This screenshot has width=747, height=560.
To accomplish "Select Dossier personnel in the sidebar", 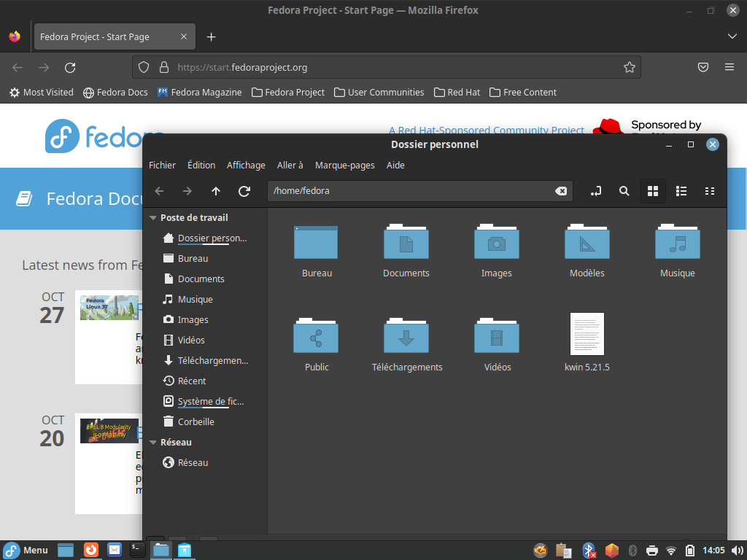I will [205, 238].
